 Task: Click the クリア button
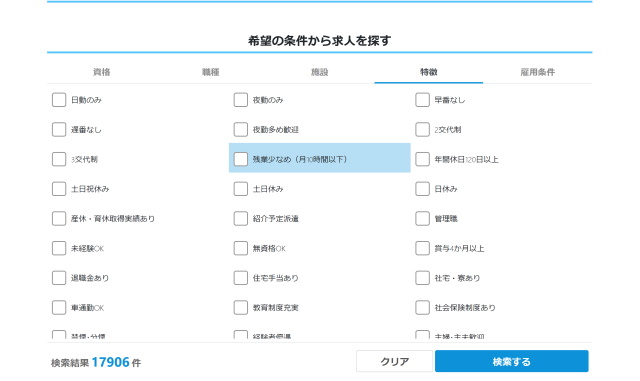[x=394, y=361]
